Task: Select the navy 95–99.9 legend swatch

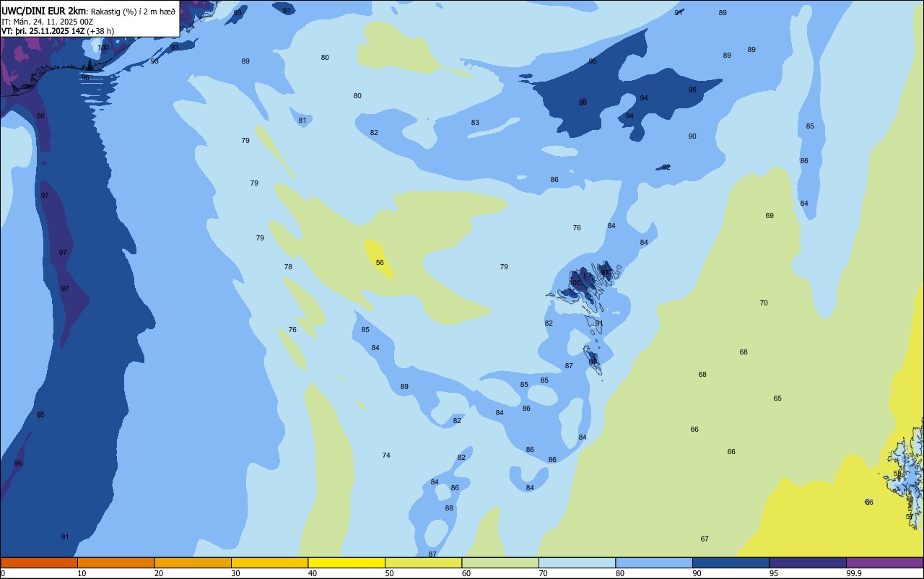Action: click(x=808, y=562)
